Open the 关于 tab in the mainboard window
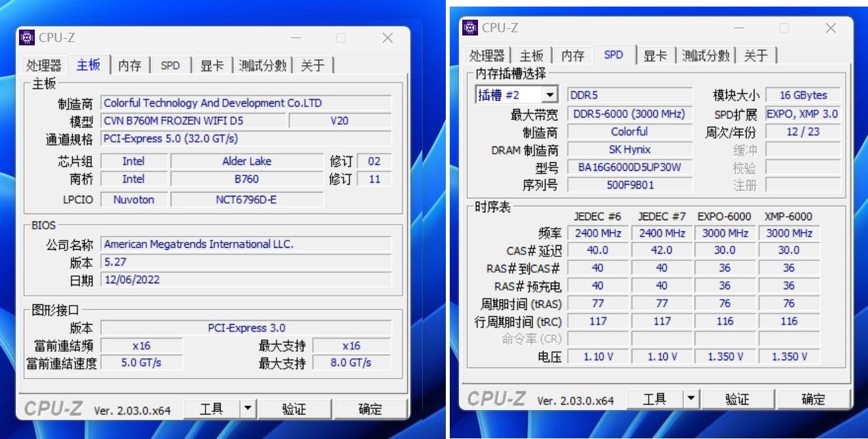The width and height of the screenshot is (868, 439). pyautogui.click(x=313, y=66)
